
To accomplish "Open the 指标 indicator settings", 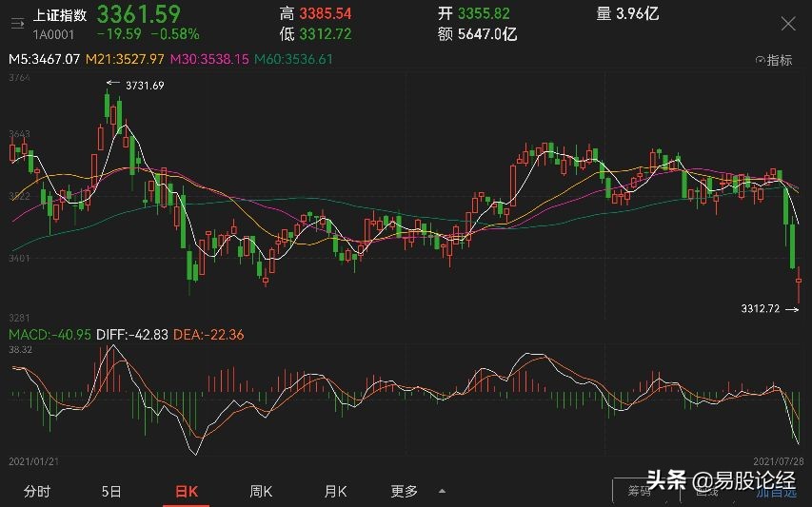I will coord(774,60).
